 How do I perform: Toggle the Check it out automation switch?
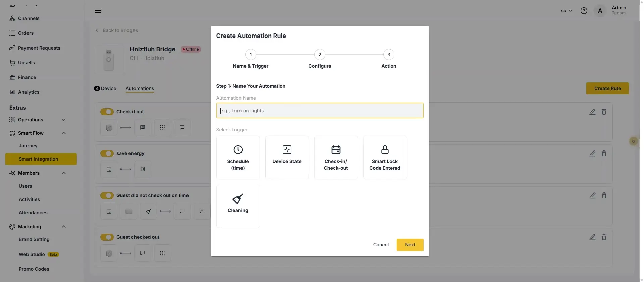(107, 112)
